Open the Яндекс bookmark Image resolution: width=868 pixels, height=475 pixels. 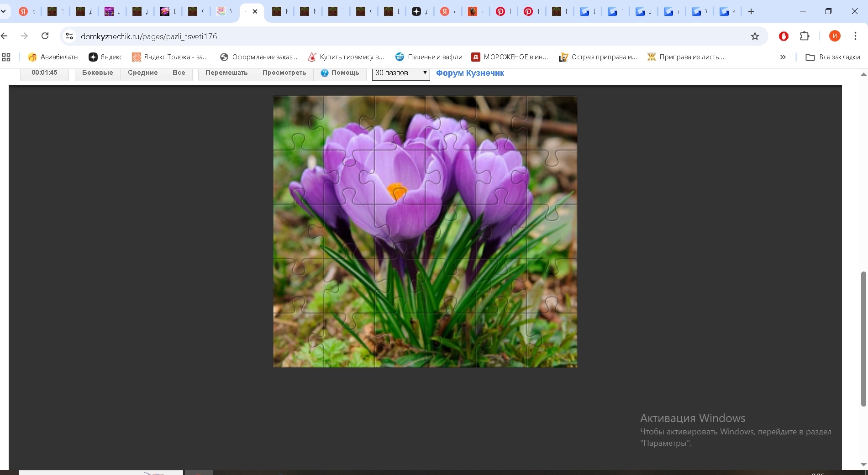[x=105, y=57]
